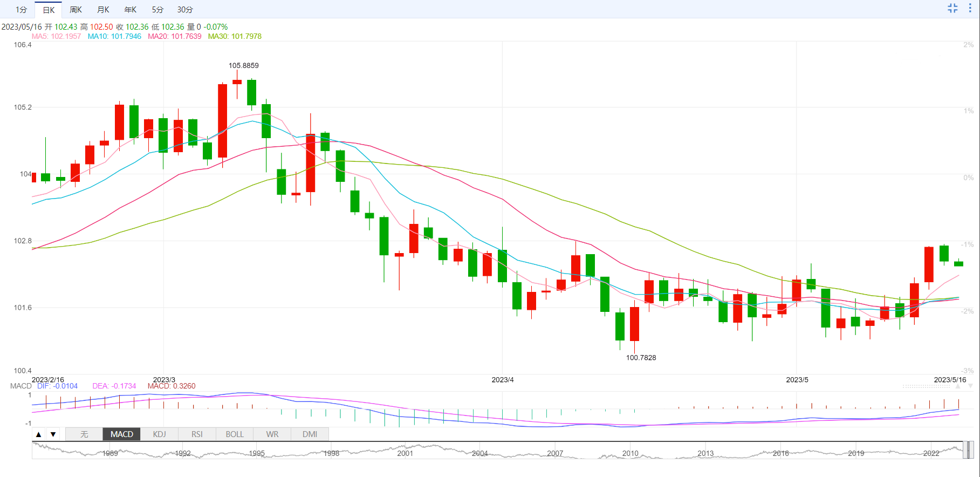Screen dimensions: 980x477
Task: Click the 2001 area in the overview timeline
Action: [405, 453]
